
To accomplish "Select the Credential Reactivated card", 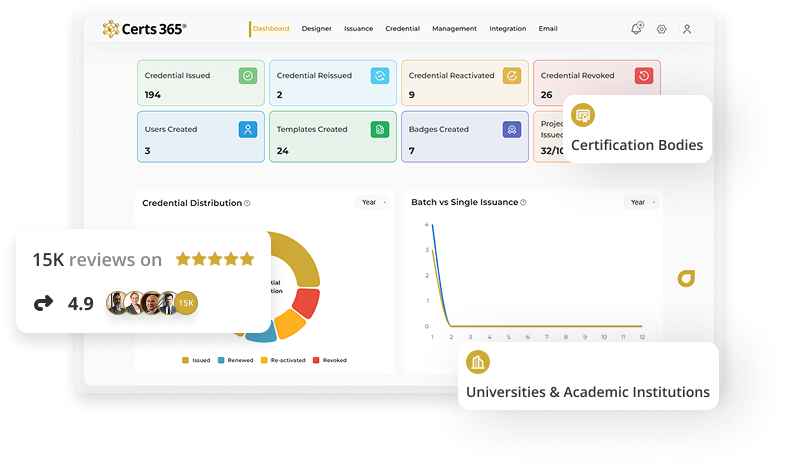I will click(x=465, y=83).
